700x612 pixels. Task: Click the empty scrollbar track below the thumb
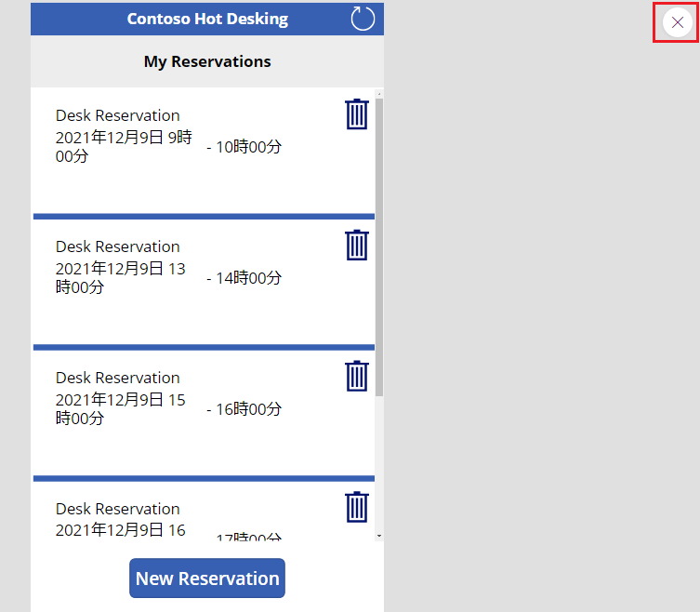(x=378, y=465)
